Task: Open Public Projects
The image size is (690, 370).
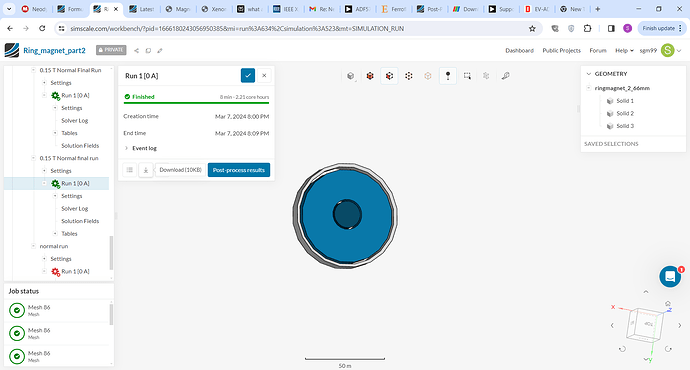Action: (562, 51)
